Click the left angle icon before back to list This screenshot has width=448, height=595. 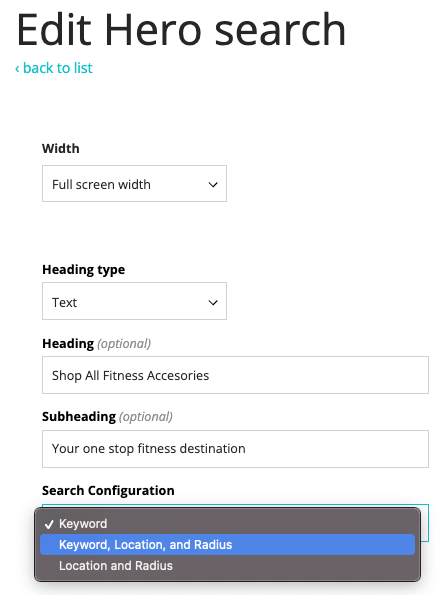17,69
